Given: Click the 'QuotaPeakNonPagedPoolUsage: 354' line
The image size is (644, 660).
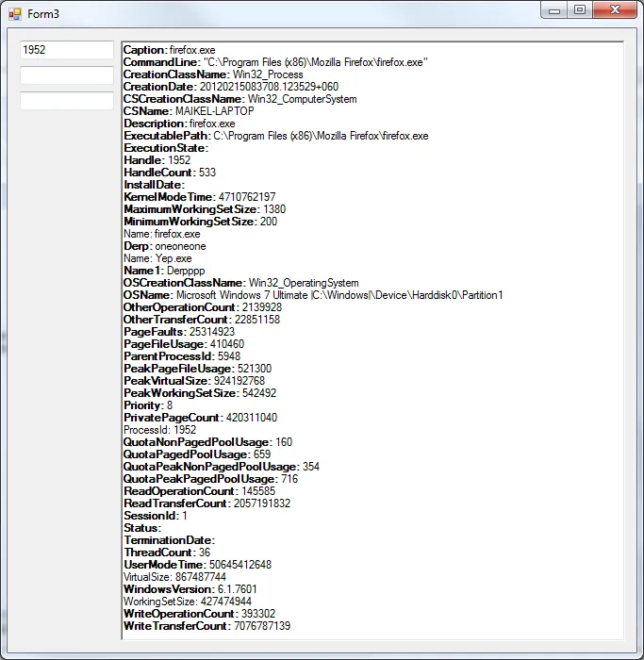Looking at the screenshot, I should point(222,467).
